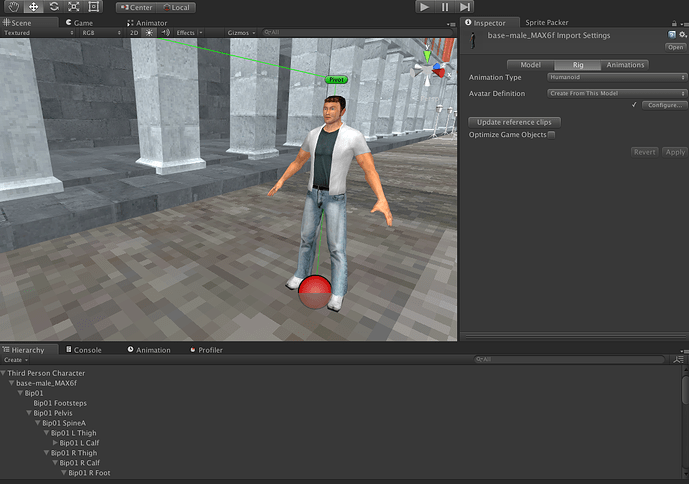
Task: Open the Avatar Definition dropdown
Action: [617, 93]
